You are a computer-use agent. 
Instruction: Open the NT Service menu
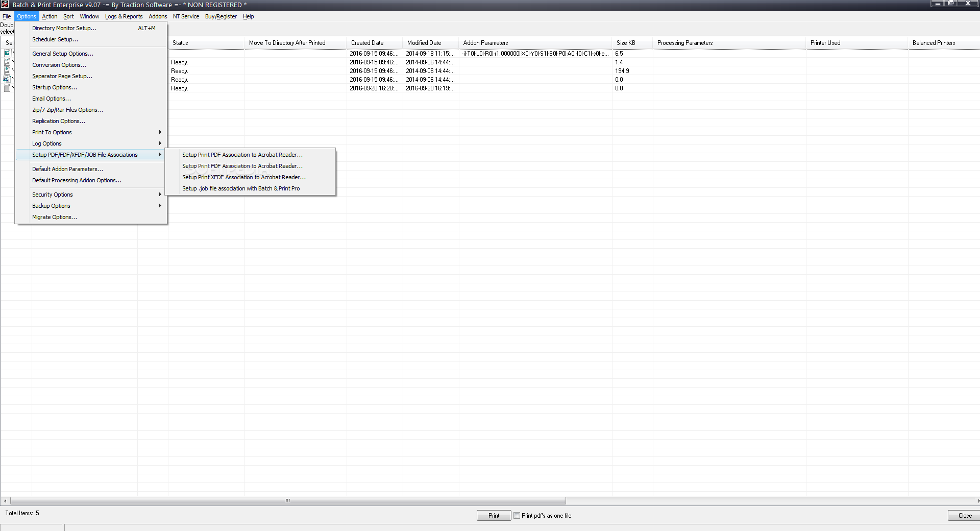click(186, 16)
